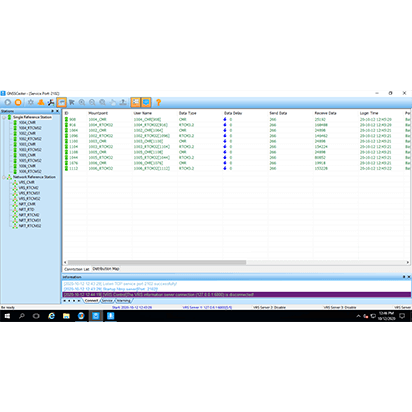The image size is (412, 412).
Task: Close the Stations panel
Action: pyautogui.click(x=57, y=111)
